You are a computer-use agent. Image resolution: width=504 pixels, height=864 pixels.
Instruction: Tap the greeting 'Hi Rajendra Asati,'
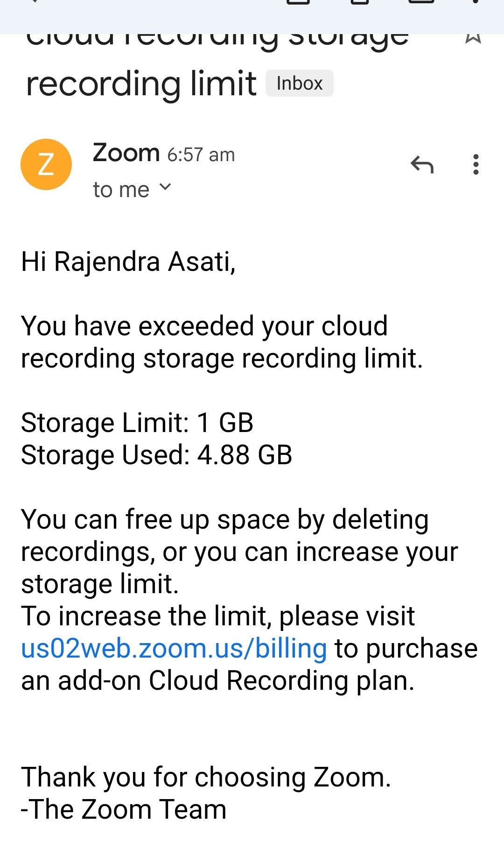click(128, 262)
